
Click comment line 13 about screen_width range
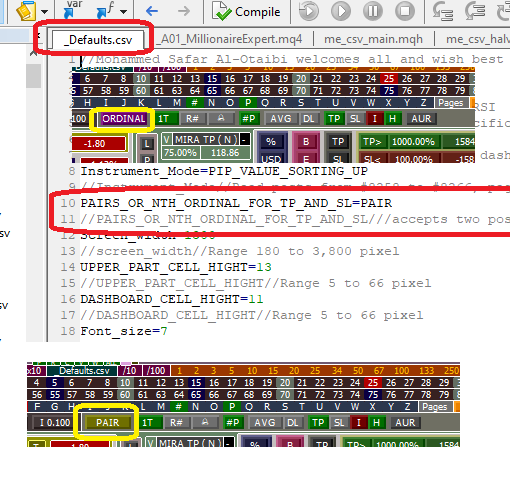click(239, 251)
